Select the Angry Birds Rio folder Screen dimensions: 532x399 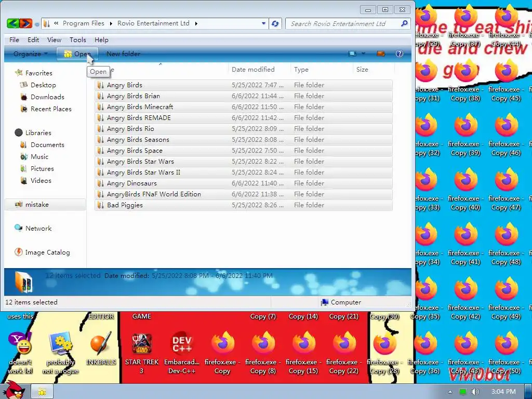point(244,129)
